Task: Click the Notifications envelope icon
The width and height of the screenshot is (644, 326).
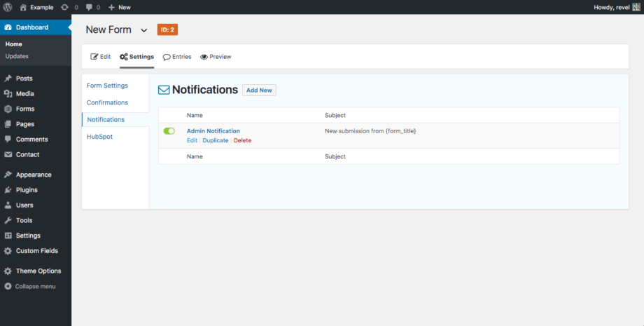Action: click(x=164, y=90)
